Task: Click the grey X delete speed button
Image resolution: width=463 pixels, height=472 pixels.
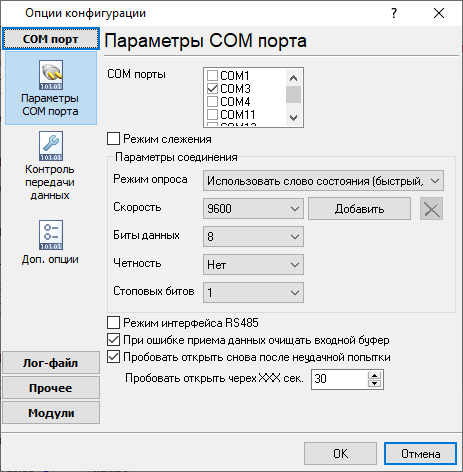Action: click(431, 209)
